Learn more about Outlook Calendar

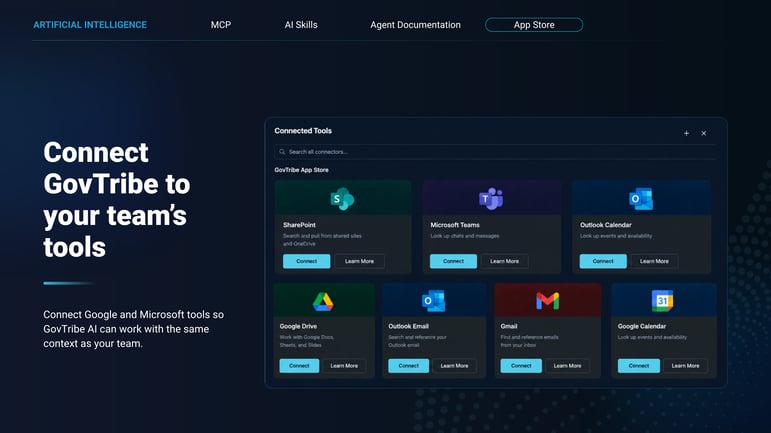[654, 261]
